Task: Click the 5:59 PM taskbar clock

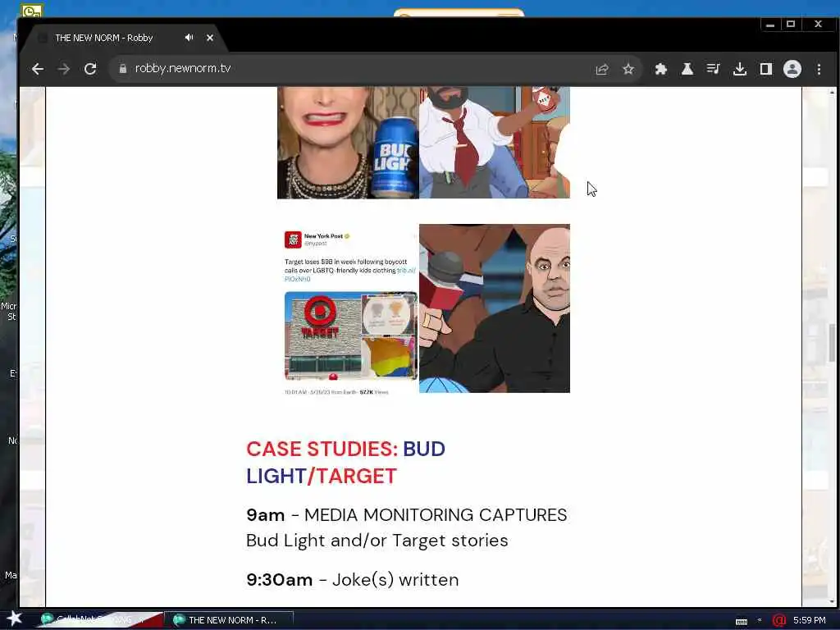Action: [x=810, y=620]
